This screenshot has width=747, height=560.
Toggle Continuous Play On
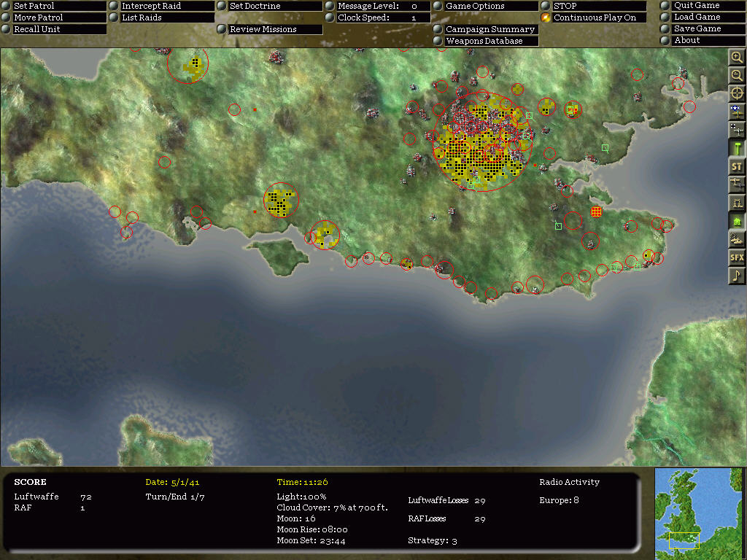[x=594, y=17]
